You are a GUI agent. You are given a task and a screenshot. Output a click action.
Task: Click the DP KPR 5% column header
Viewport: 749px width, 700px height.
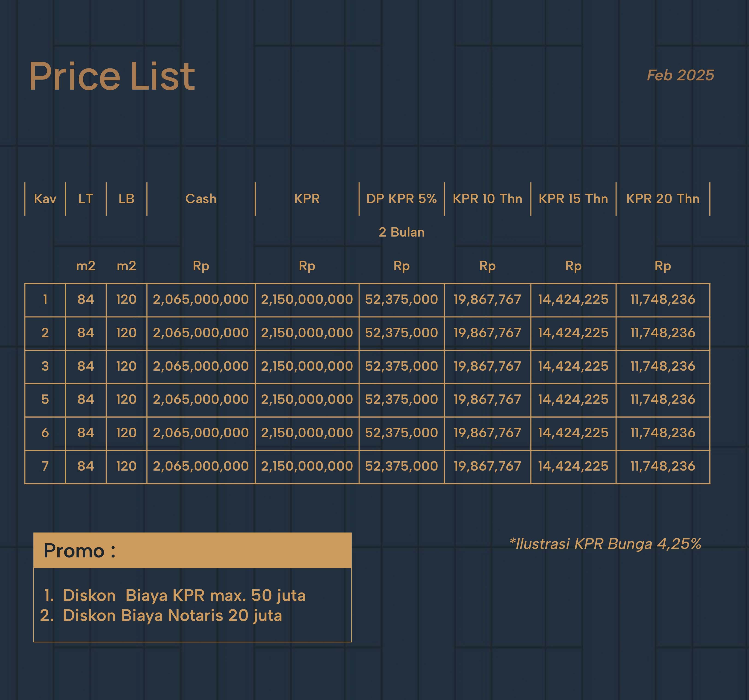(x=401, y=199)
